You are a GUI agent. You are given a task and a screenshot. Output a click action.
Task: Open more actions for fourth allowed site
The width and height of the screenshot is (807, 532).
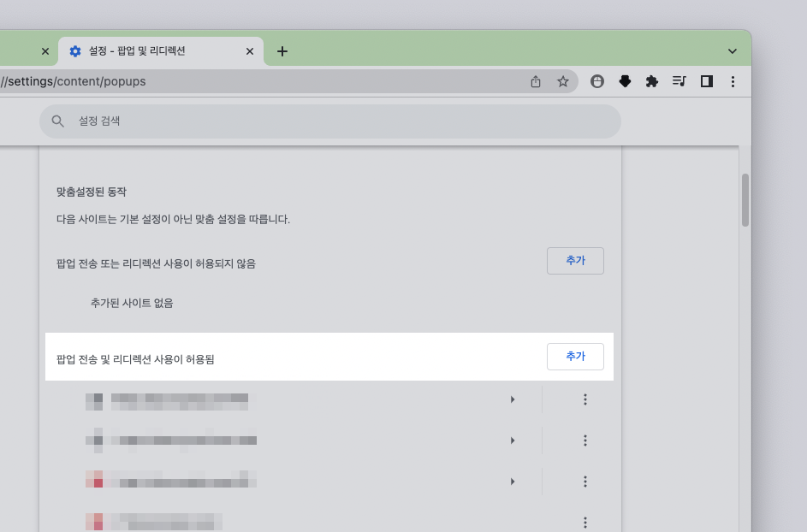(x=585, y=523)
